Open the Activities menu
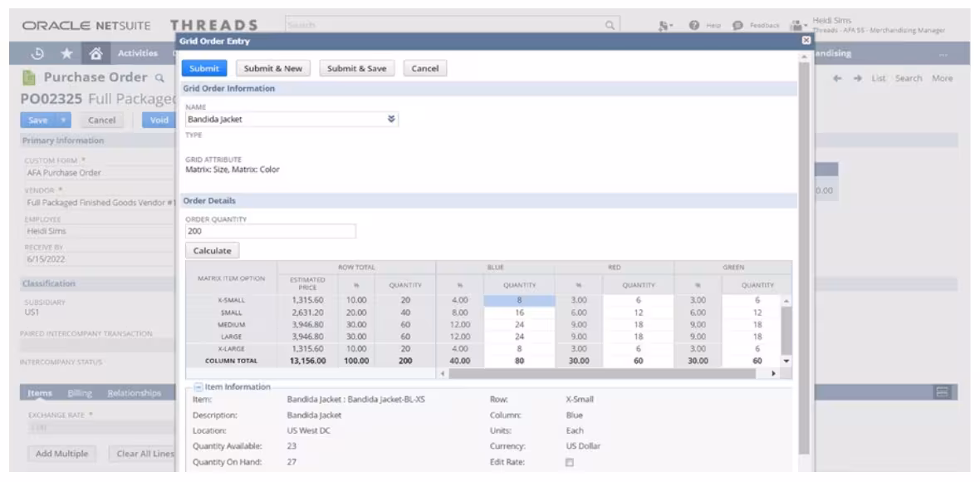 pos(140,52)
